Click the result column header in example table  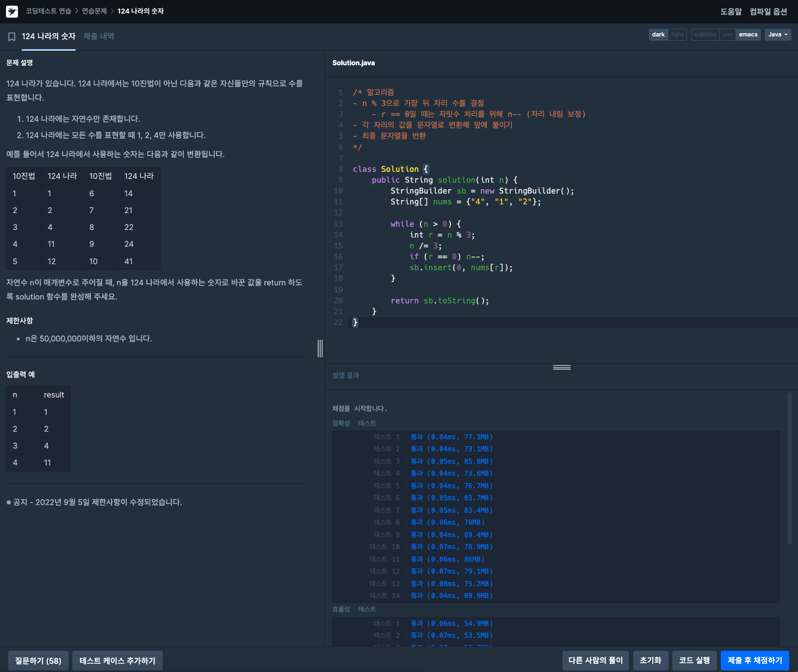click(54, 395)
